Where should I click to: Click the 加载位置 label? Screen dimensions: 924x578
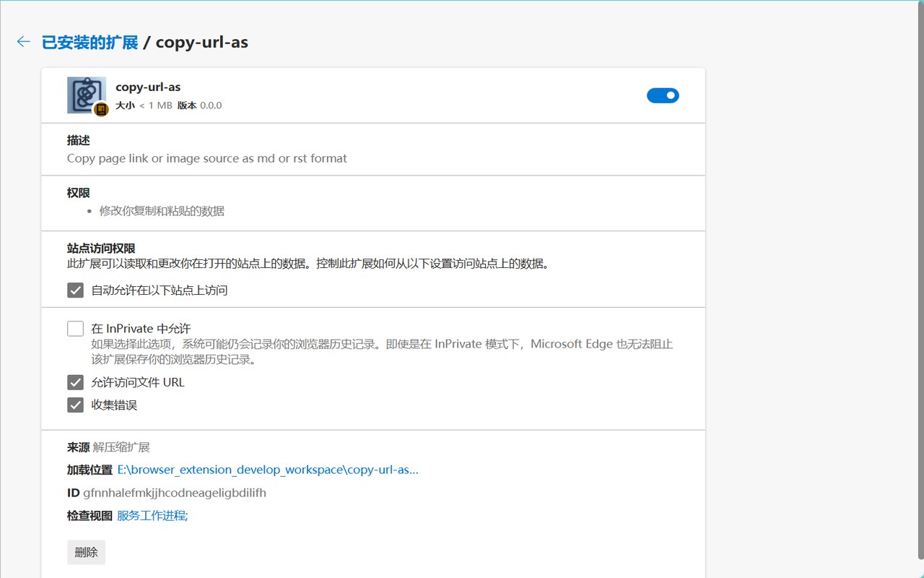click(90, 470)
